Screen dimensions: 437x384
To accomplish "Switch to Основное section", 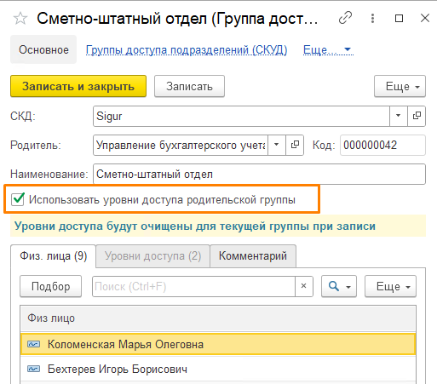I will point(43,50).
